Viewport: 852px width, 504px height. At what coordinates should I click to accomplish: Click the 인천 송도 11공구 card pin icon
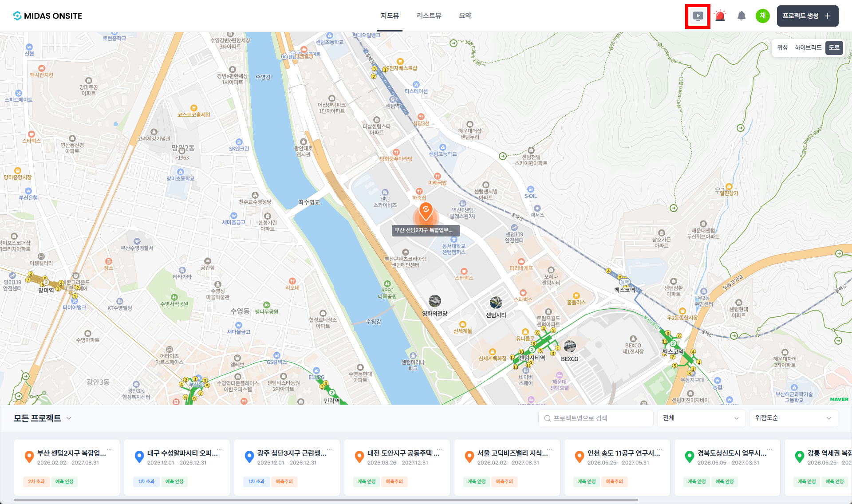(x=579, y=457)
